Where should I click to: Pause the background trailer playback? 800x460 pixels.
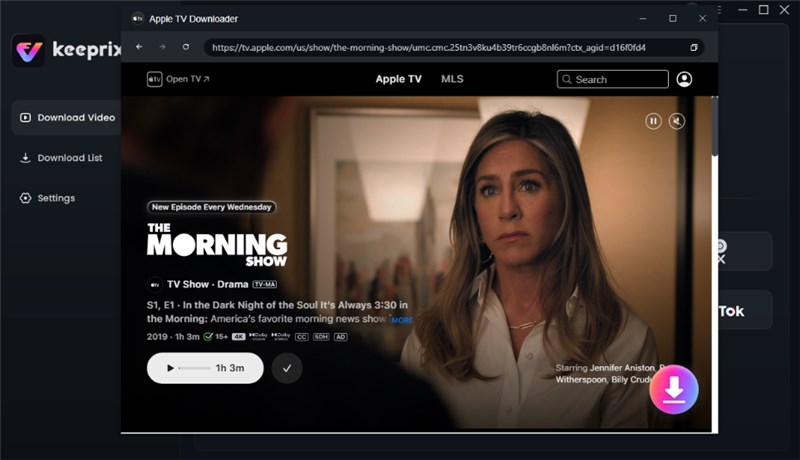(x=653, y=121)
